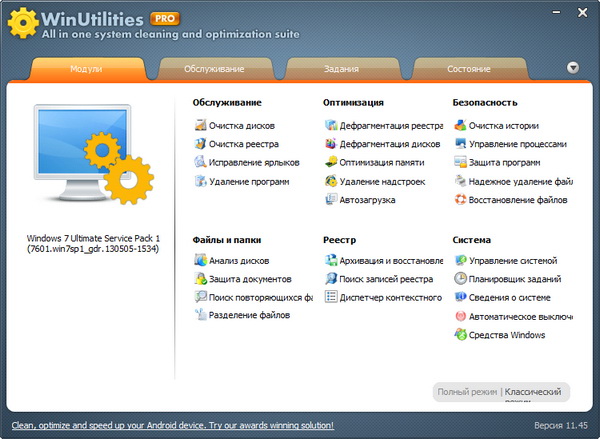Launch Оптимизация памяти icon
The width and height of the screenshot is (600, 439).
click(331, 163)
